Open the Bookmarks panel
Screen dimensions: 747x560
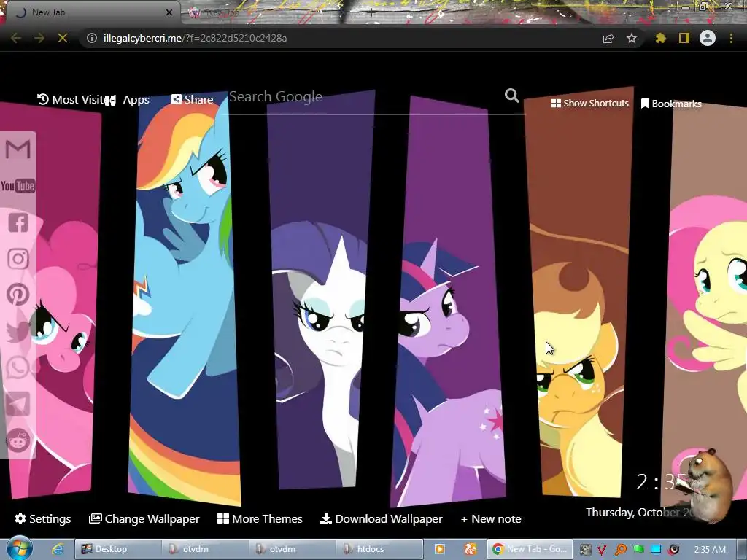tap(671, 104)
